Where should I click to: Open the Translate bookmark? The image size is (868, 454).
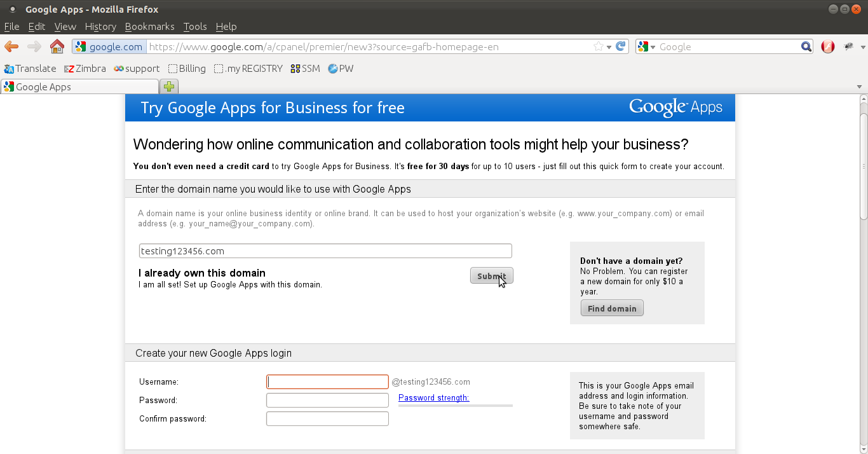pyautogui.click(x=30, y=69)
